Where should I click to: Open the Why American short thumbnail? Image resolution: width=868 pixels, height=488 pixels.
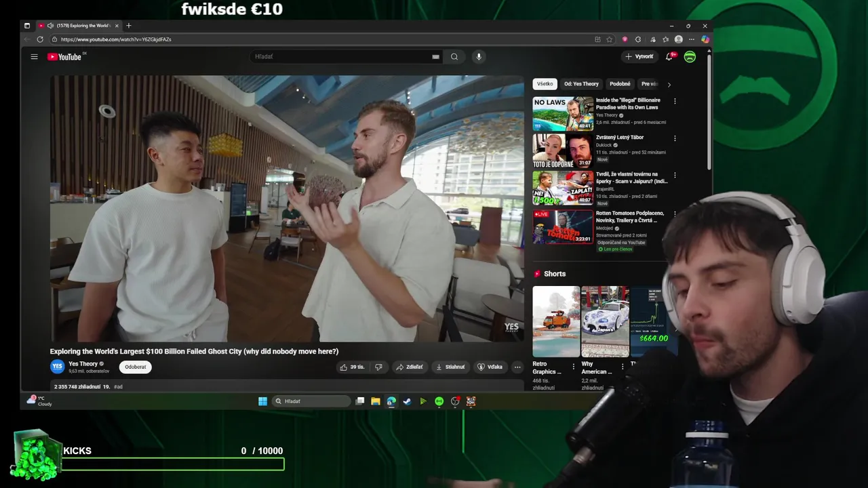(605, 321)
